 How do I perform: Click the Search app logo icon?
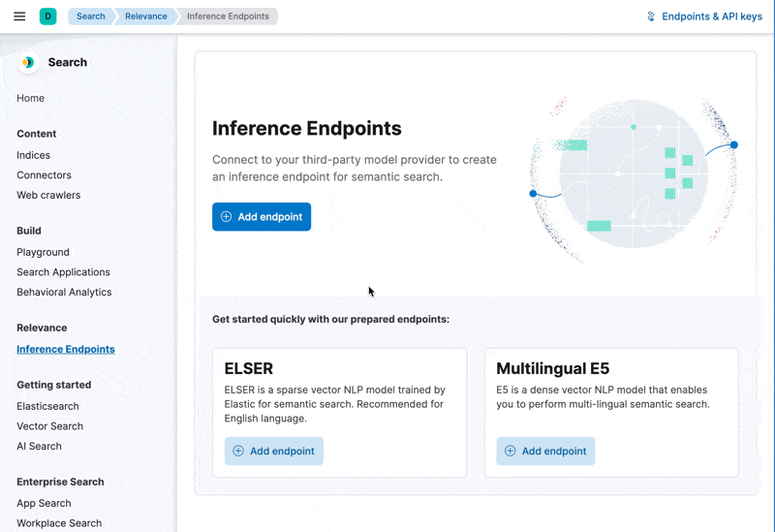pyautogui.click(x=28, y=62)
